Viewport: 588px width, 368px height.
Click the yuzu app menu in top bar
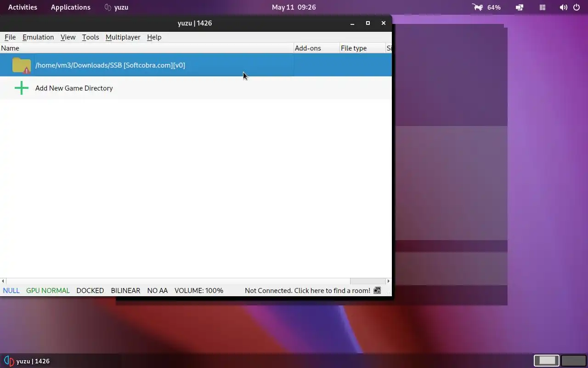coord(116,7)
